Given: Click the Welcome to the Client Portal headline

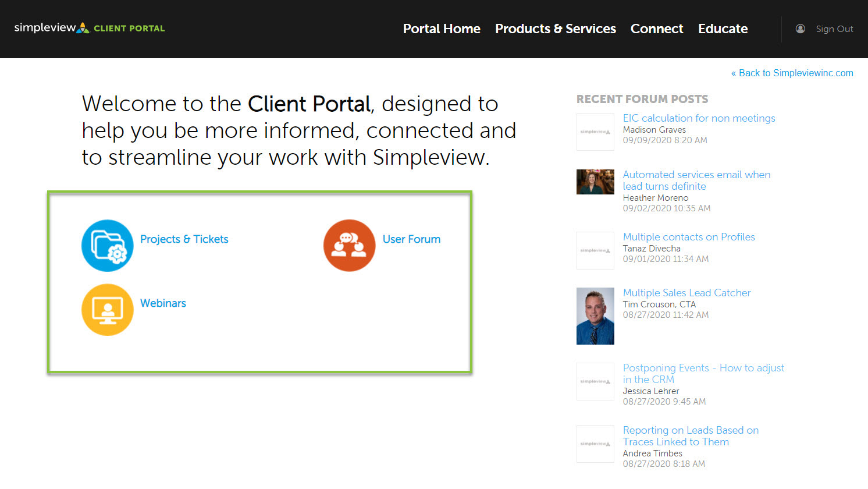Looking at the screenshot, I should pyautogui.click(x=299, y=130).
